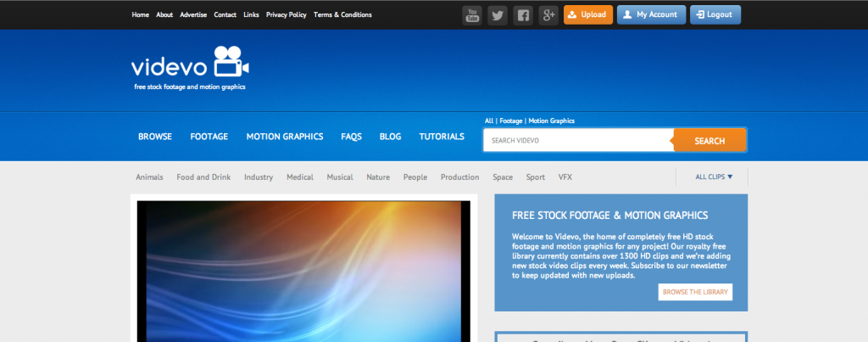The width and height of the screenshot is (868, 342).
Task: Open the YouTube social icon
Action: coord(471,15)
